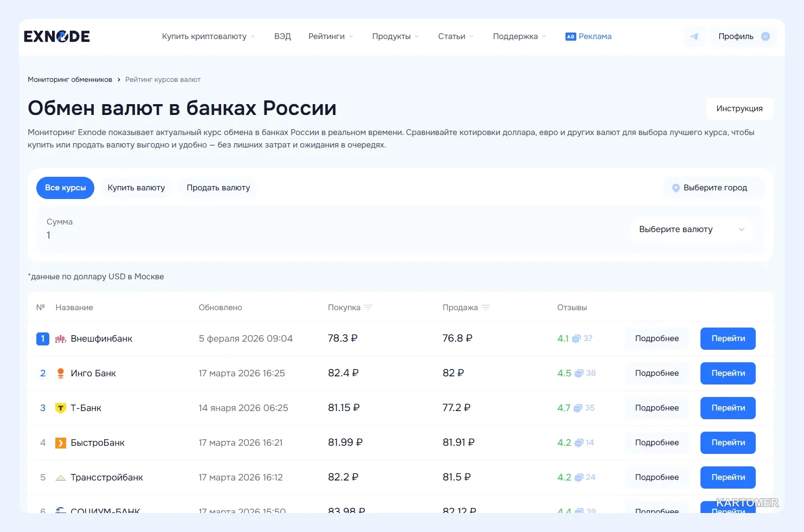This screenshot has width=804, height=532.
Task: Open the Реклама link
Action: [595, 36]
